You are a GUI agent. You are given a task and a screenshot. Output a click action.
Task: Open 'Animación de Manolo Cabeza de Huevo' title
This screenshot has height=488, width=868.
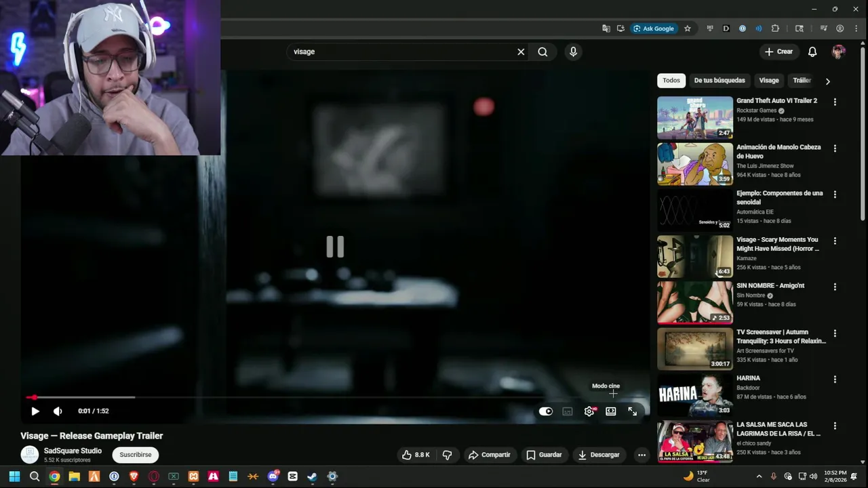(778, 151)
